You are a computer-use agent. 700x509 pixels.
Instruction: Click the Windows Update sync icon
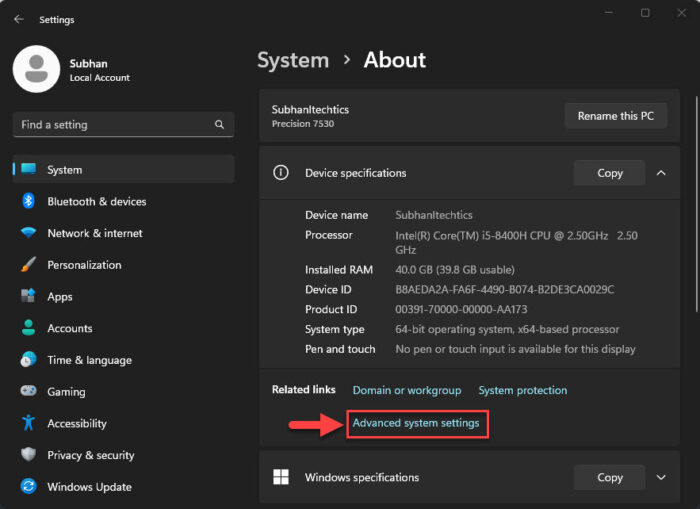(29, 486)
